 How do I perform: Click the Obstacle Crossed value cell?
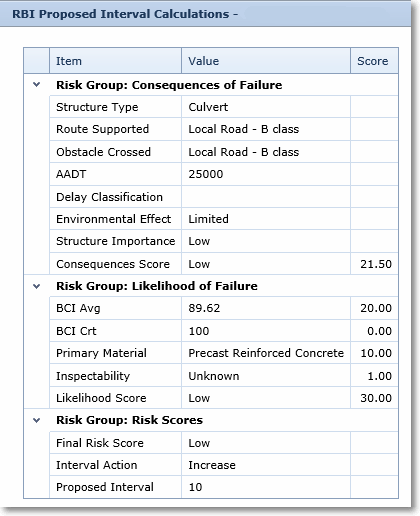[x=266, y=152]
